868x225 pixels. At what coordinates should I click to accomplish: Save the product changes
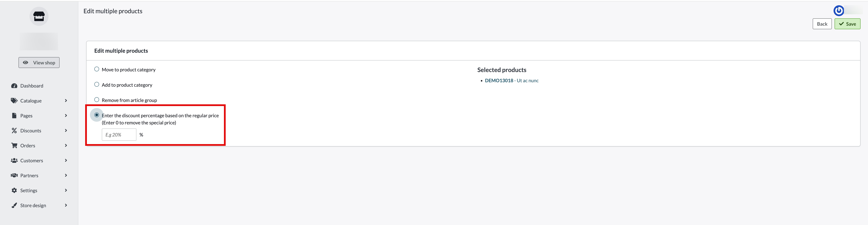[847, 24]
